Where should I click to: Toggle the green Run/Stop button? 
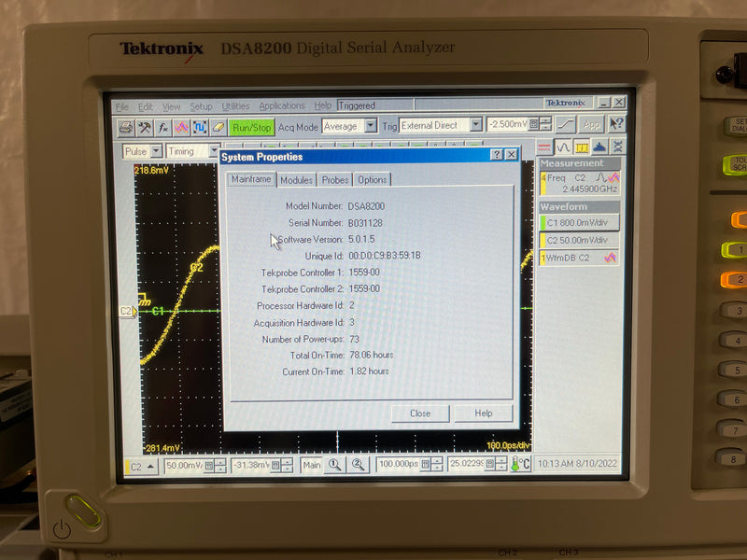[251, 127]
